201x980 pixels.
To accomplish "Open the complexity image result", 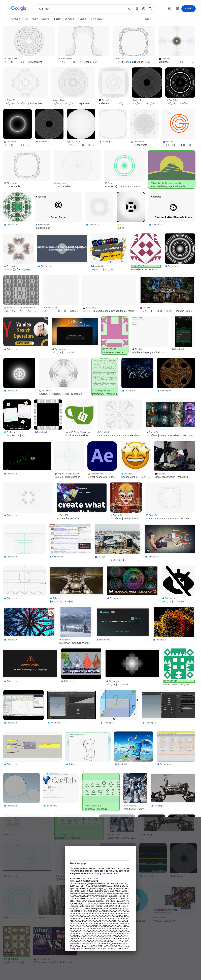I will pos(30,664).
